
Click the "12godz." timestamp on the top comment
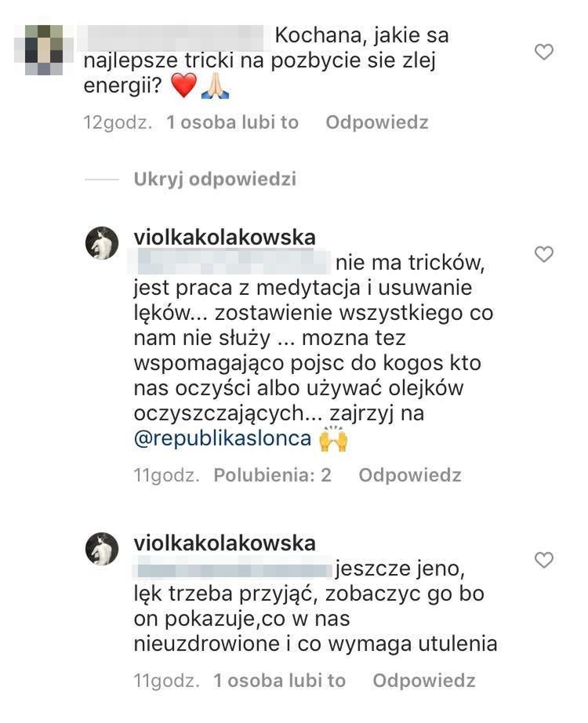click(x=119, y=122)
